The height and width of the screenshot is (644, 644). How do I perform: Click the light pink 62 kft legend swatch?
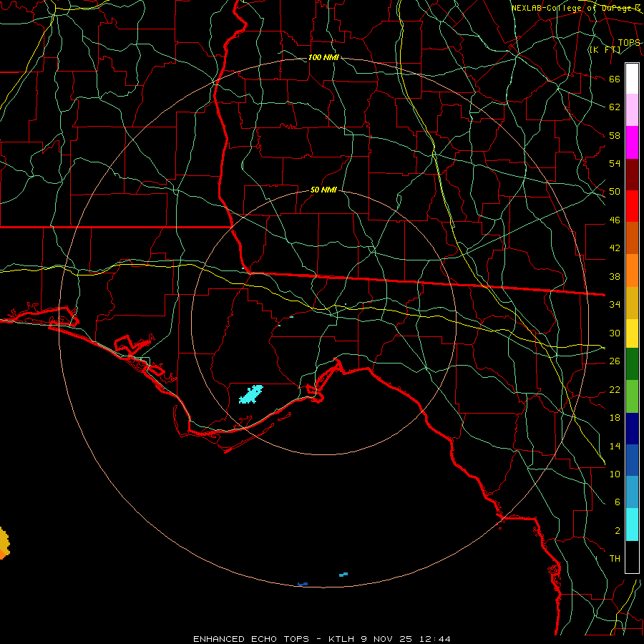[632, 109]
